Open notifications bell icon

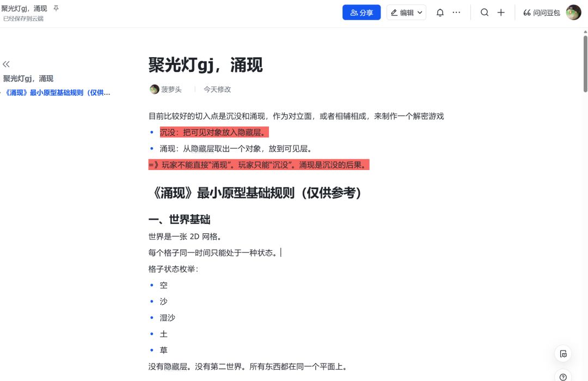click(440, 13)
